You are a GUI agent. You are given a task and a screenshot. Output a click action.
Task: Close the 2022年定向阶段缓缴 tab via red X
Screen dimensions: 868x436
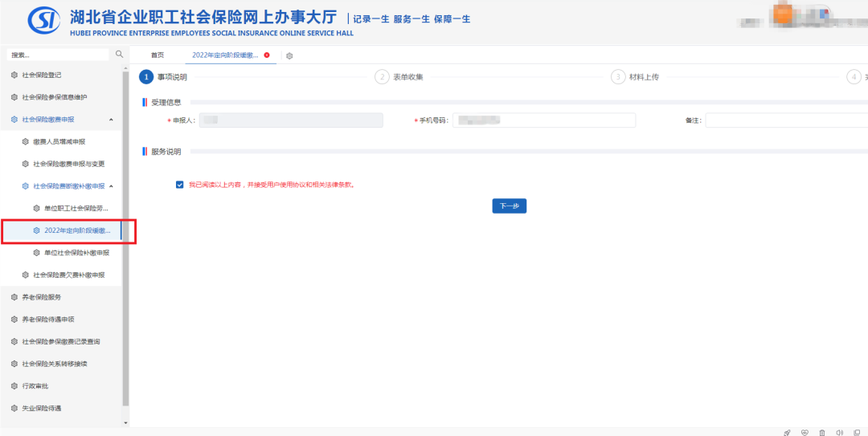267,55
